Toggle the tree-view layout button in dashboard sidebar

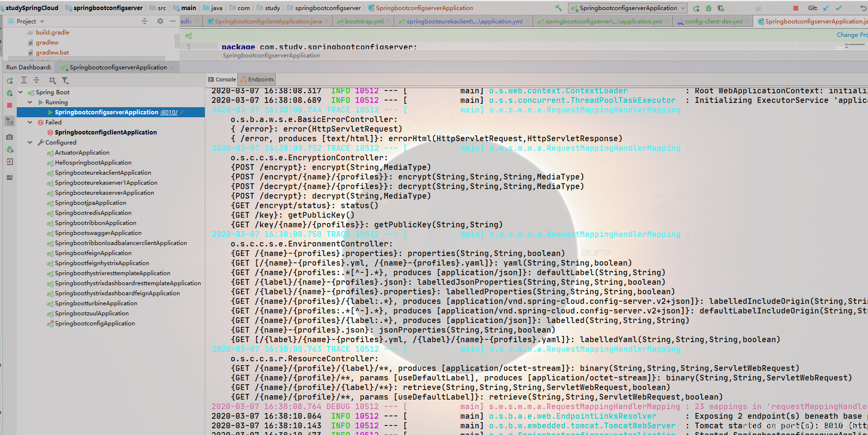pos(10,122)
